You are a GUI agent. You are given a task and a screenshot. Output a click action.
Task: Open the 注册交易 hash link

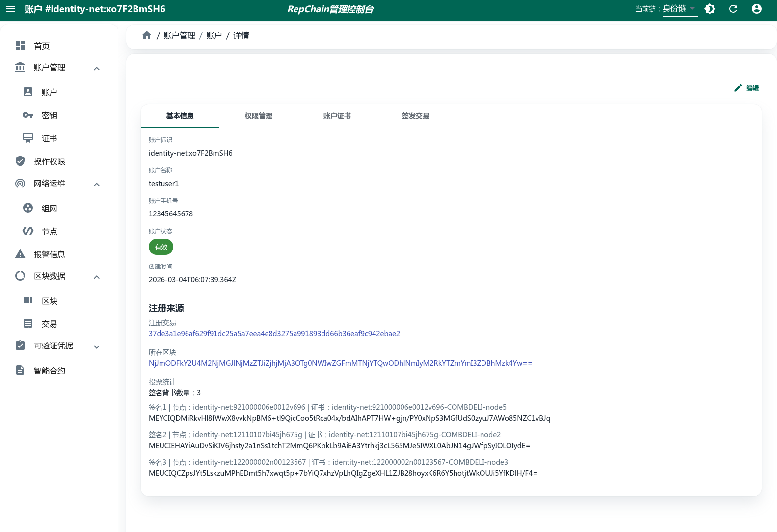(x=274, y=334)
